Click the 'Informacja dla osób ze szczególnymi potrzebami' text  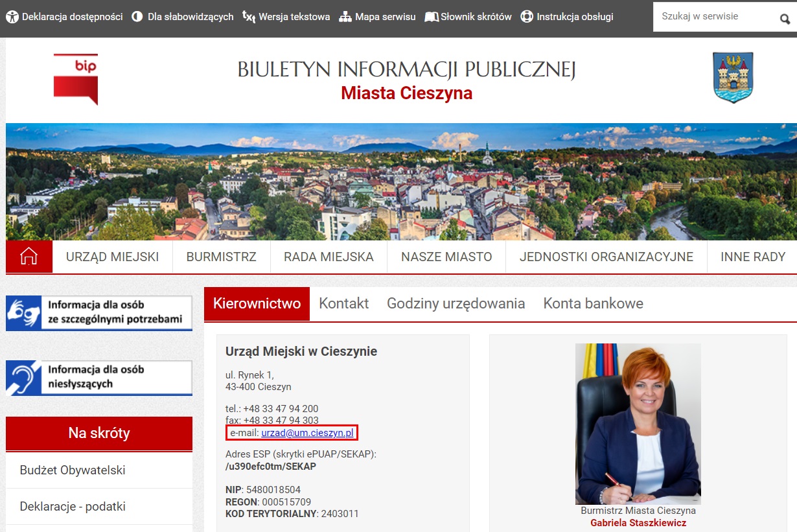point(115,312)
